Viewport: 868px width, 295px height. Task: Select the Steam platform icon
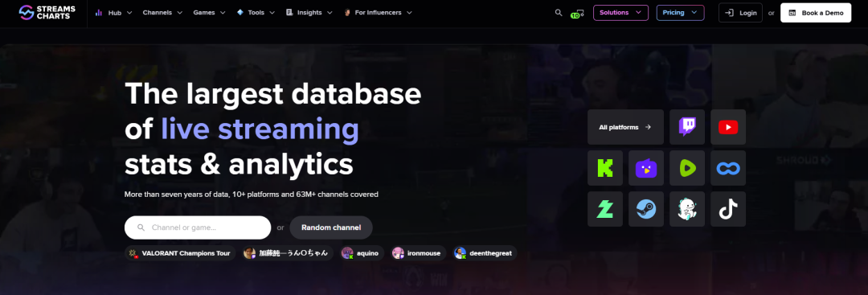[646, 209]
